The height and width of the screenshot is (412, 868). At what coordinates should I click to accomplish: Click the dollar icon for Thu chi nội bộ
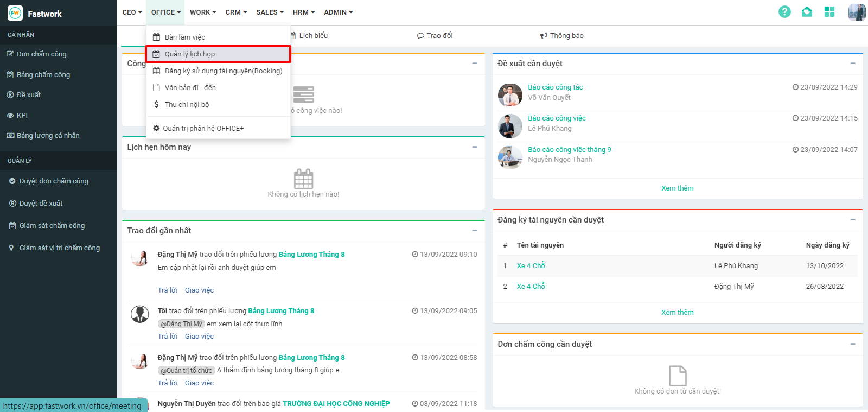tap(156, 105)
